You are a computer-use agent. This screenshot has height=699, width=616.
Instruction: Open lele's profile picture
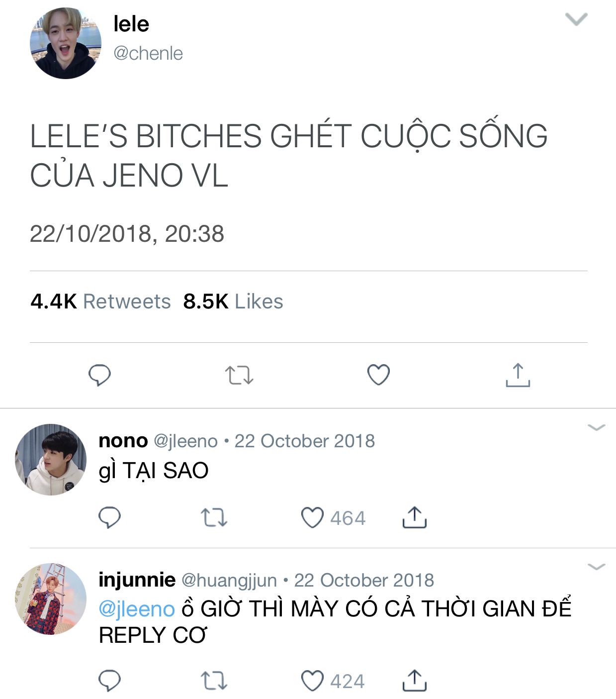tap(66, 43)
